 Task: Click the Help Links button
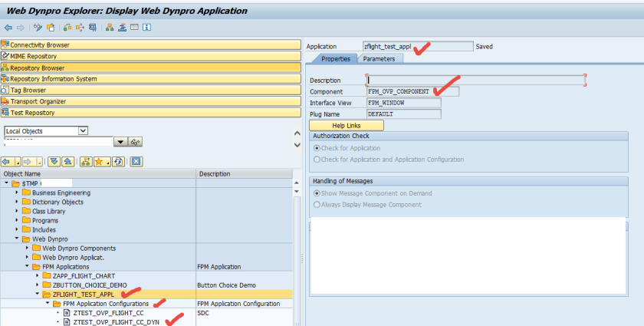(346, 125)
